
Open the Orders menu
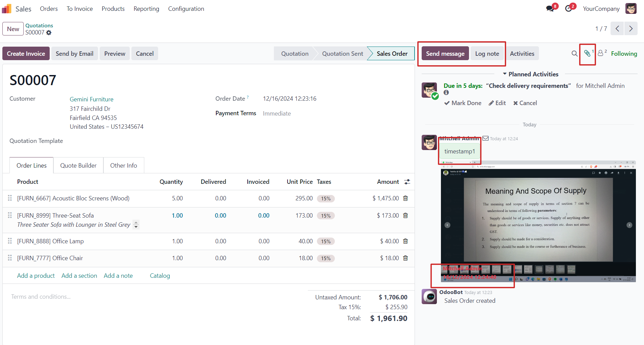(x=49, y=9)
